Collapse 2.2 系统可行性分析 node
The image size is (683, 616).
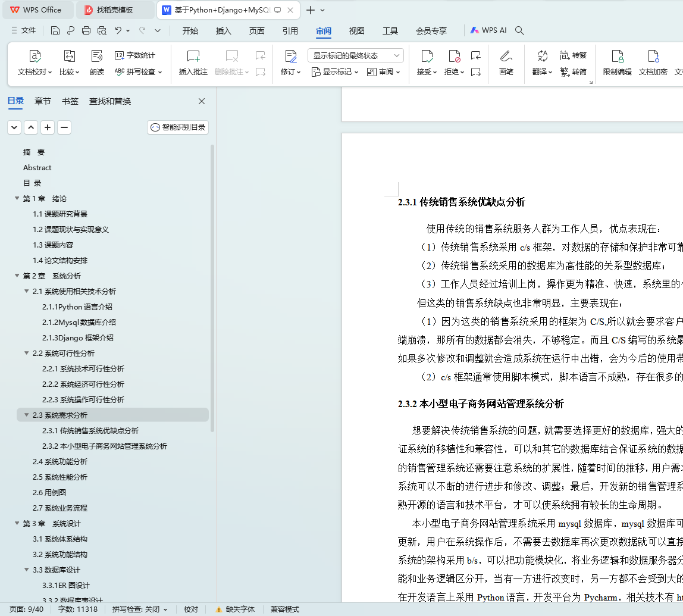coord(27,353)
